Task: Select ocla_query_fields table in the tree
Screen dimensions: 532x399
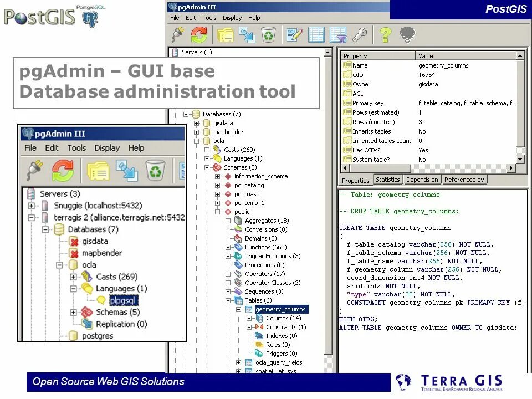Action: point(279,362)
